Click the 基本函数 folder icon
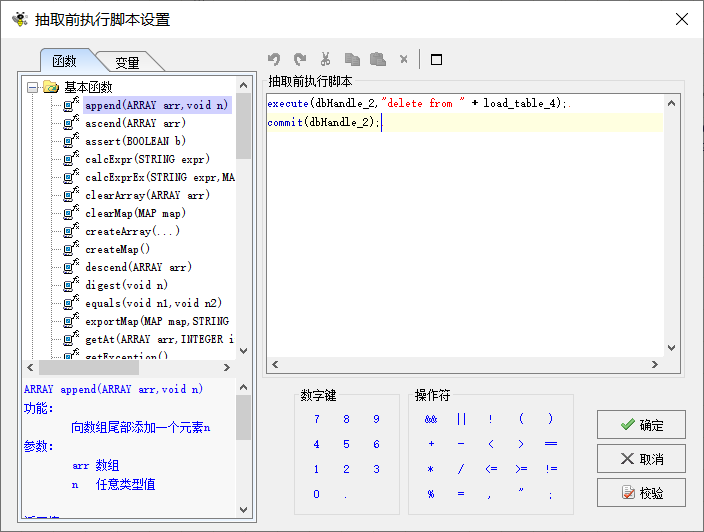 51,87
